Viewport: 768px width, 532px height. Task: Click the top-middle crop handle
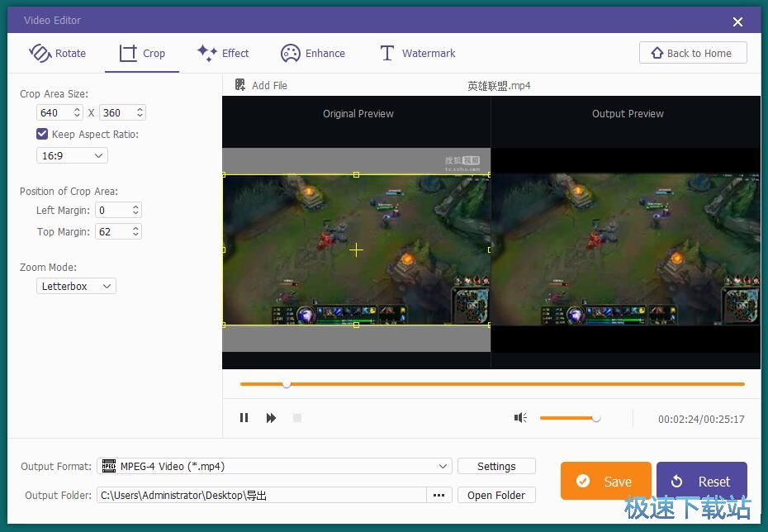point(356,175)
